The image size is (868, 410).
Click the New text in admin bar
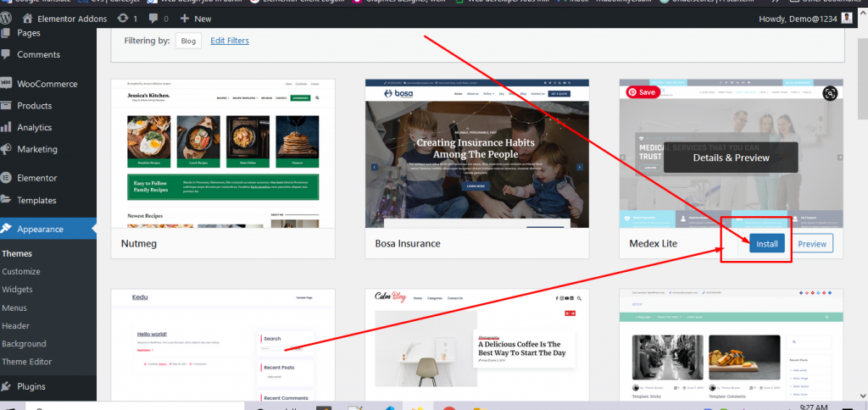203,19
